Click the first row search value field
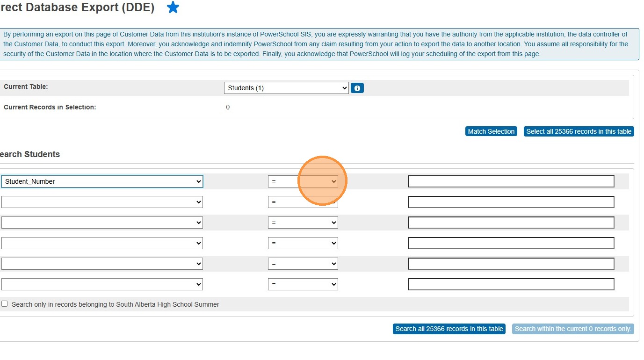644x360 pixels. coord(511,181)
